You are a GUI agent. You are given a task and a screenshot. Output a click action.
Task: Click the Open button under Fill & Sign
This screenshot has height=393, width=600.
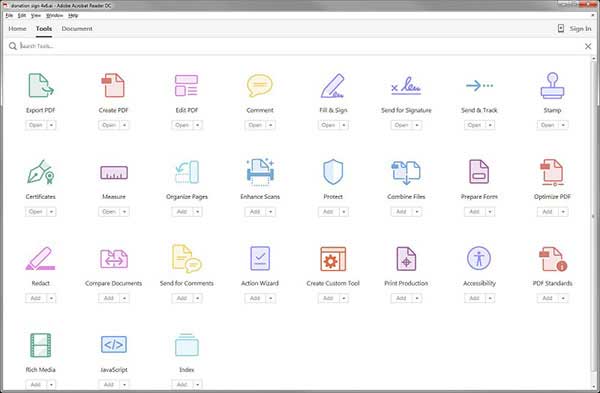(328, 125)
